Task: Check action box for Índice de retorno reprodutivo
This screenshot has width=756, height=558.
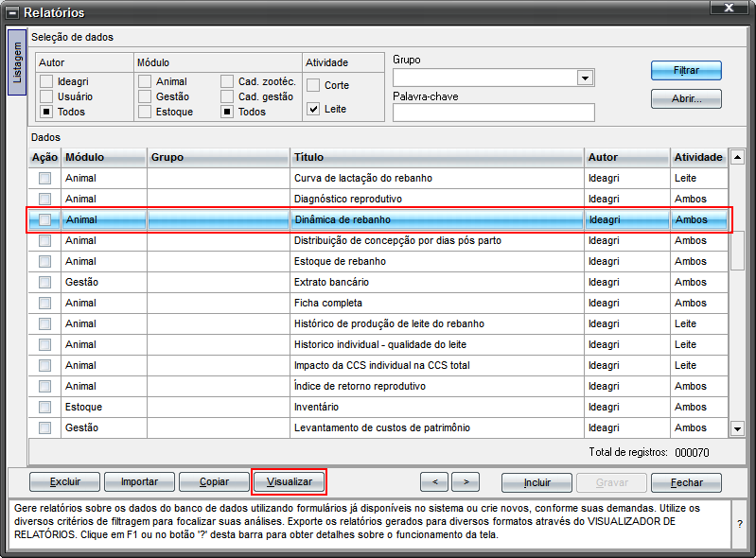Action: coord(44,386)
